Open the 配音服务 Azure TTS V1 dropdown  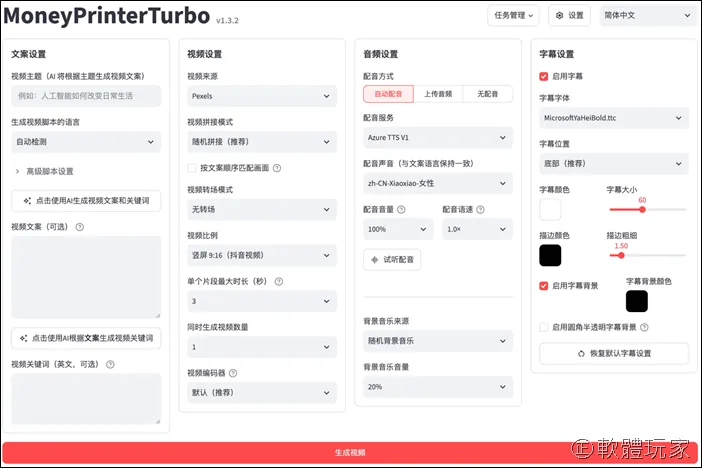pyautogui.click(x=438, y=137)
